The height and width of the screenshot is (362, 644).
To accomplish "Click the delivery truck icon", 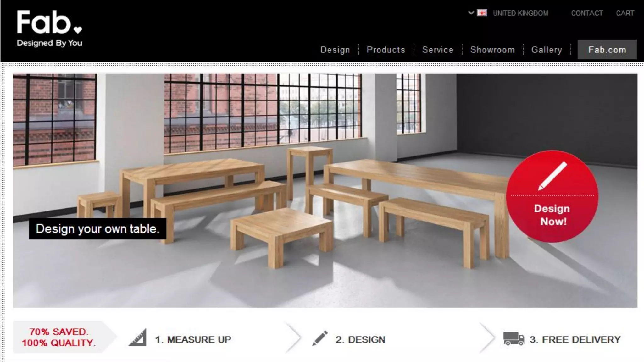I will pyautogui.click(x=514, y=338).
